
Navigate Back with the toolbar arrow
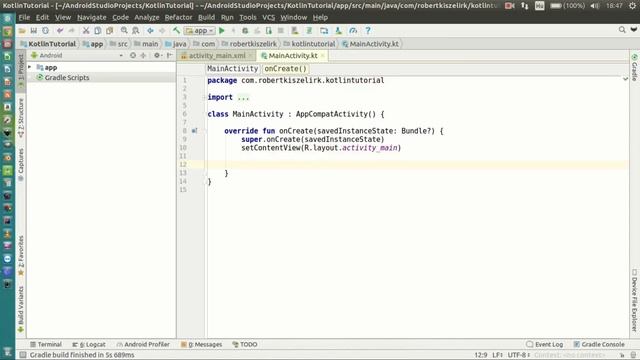(x=150, y=31)
